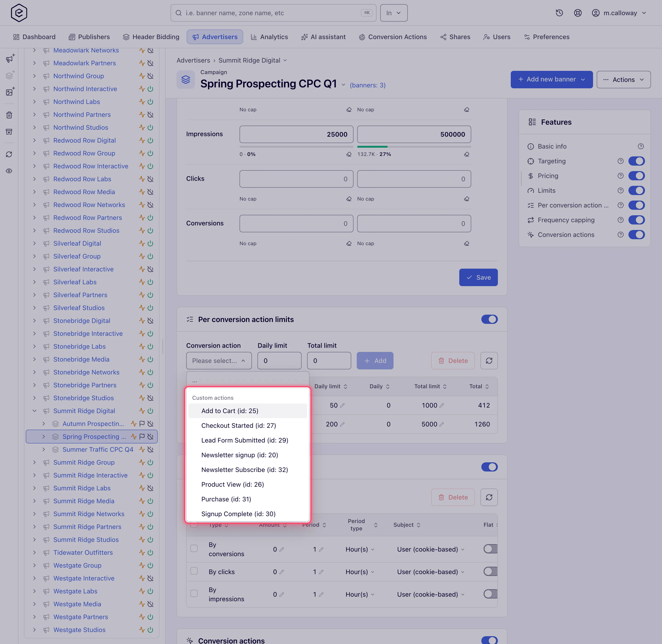Toggle the Frequency capping feature switch
The height and width of the screenshot is (644, 662).
[636, 220]
